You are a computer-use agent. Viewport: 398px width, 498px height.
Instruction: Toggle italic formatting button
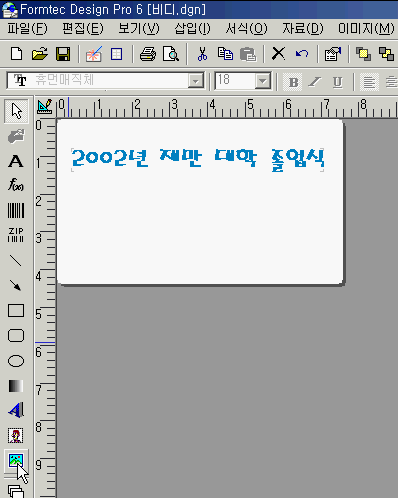[x=315, y=82]
